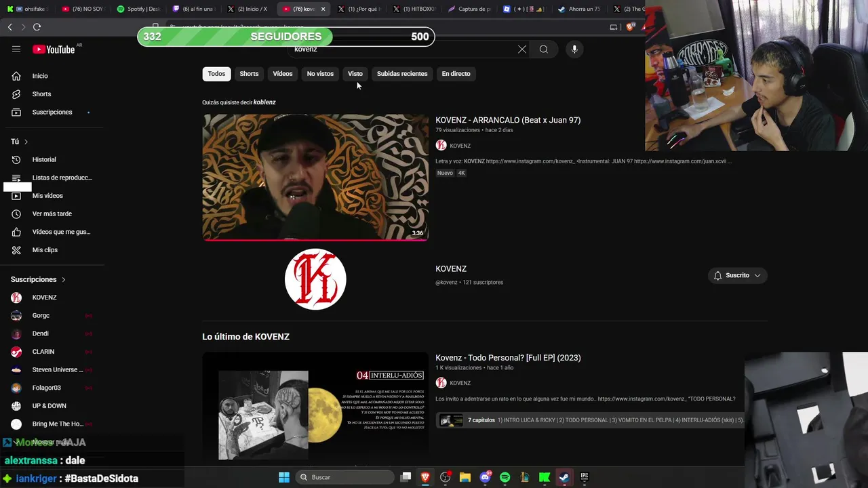Switch to the Inicio / X browser tab

click(x=248, y=9)
